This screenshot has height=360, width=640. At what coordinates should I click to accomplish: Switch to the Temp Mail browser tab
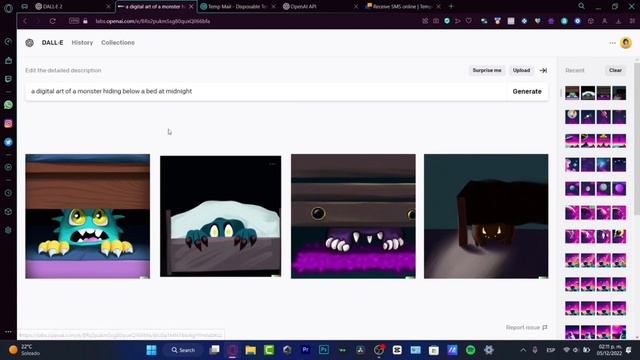tap(237, 7)
